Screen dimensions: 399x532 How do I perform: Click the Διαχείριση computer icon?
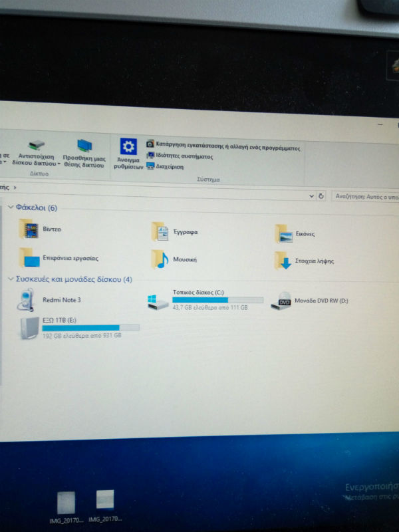click(150, 166)
